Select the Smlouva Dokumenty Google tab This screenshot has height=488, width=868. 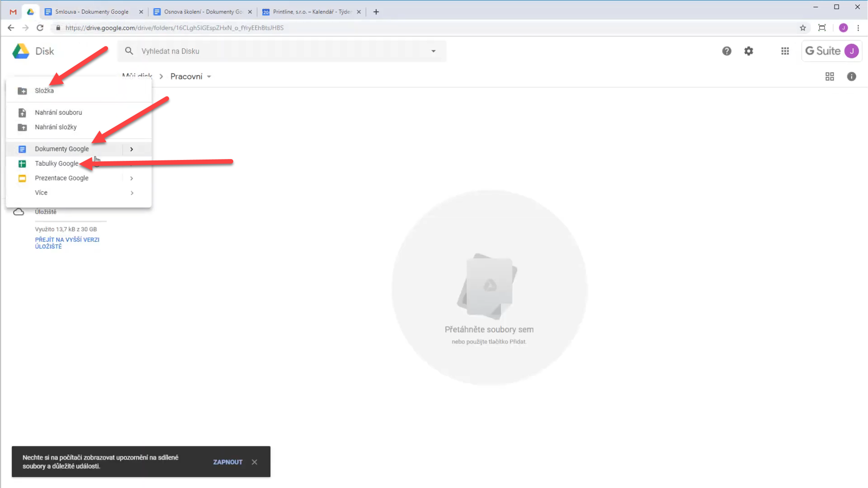(92, 12)
